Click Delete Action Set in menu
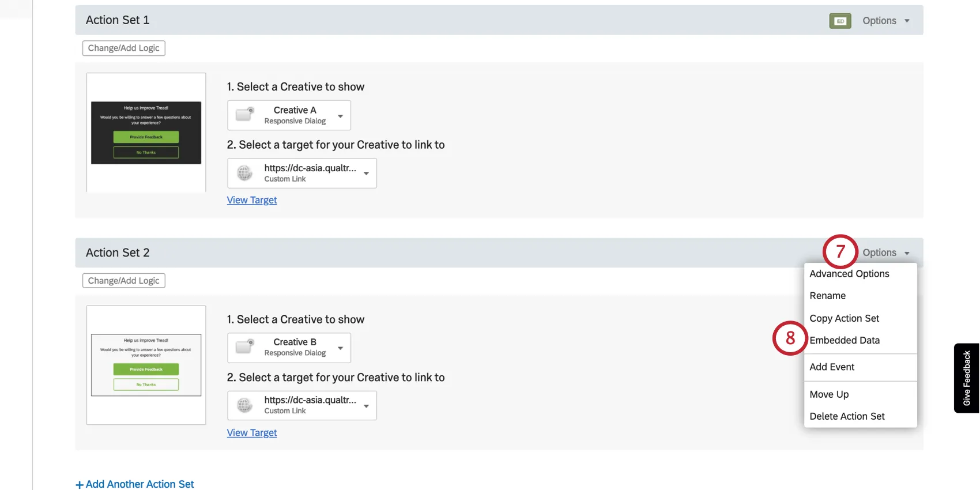This screenshot has height=490, width=980. [847, 416]
